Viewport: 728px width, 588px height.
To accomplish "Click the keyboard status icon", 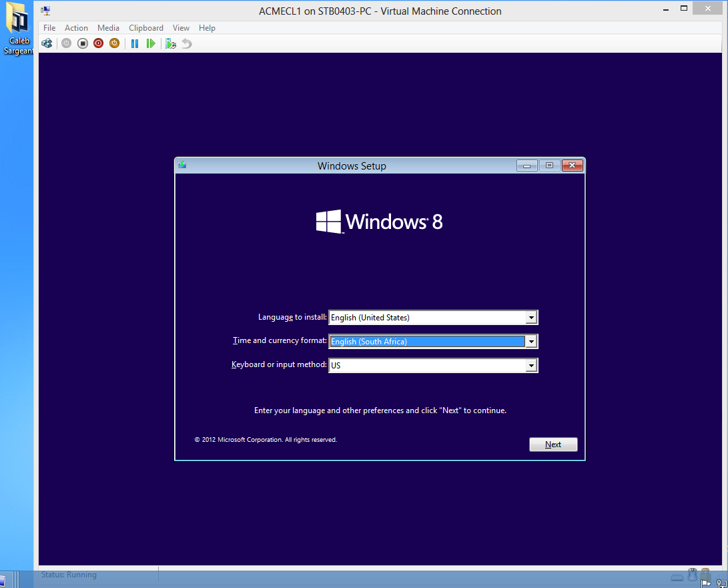I will pyautogui.click(x=677, y=577).
